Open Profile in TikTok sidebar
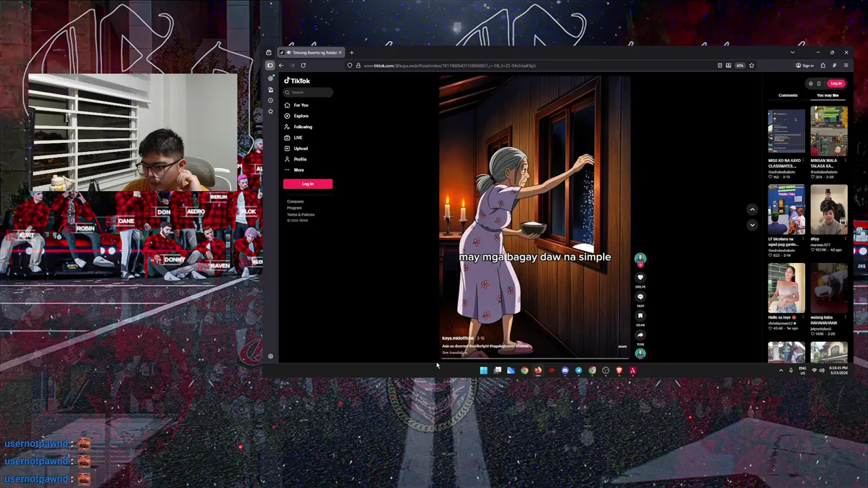 [296, 159]
